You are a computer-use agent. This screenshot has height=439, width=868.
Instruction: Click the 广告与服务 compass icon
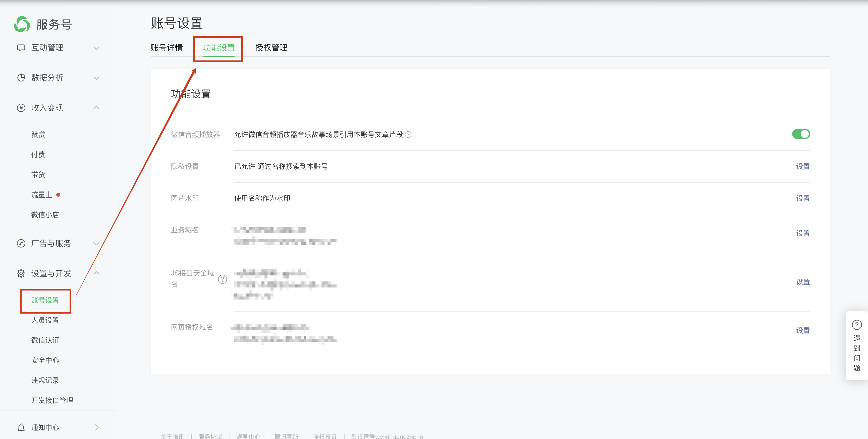point(21,243)
